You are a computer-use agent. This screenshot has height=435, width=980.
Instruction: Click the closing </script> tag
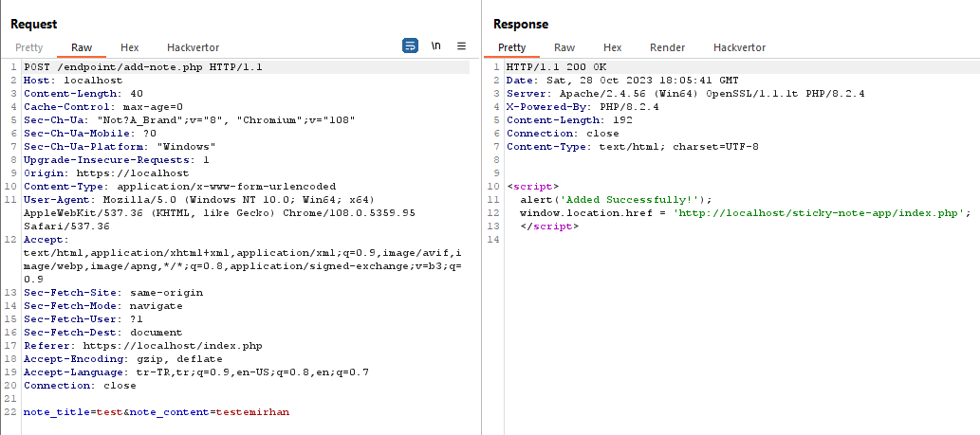coord(548,226)
